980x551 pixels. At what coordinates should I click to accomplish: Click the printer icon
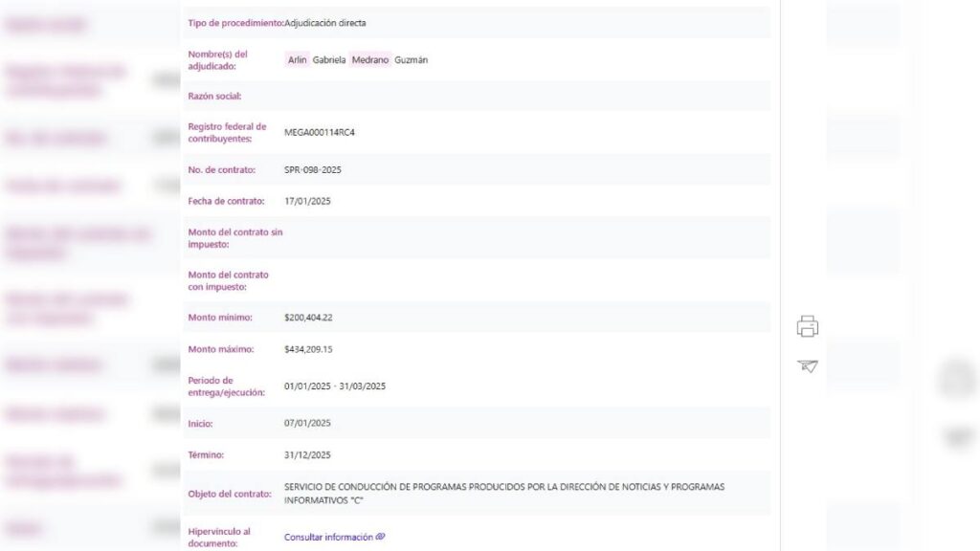pyautogui.click(x=808, y=326)
